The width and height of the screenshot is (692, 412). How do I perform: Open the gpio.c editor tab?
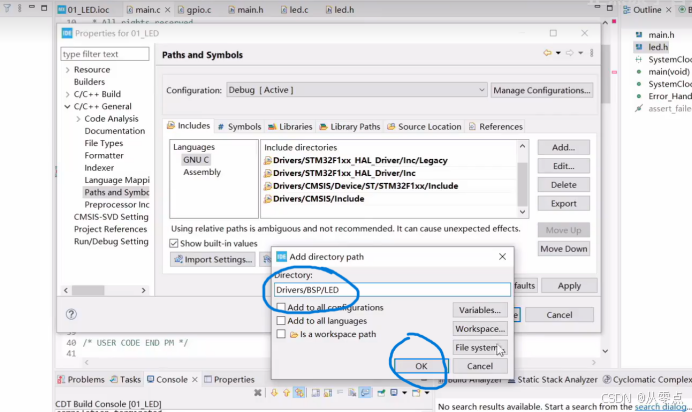[194, 10]
